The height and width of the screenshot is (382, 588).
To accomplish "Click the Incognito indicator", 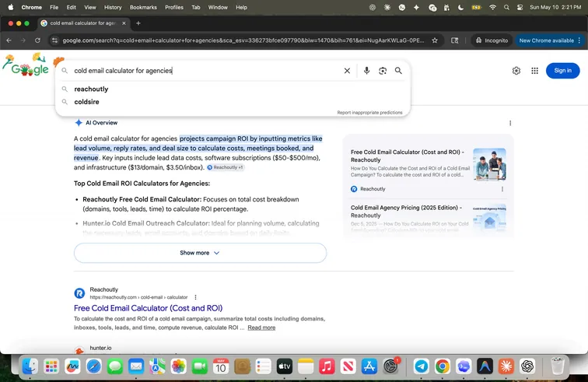I will pyautogui.click(x=492, y=40).
